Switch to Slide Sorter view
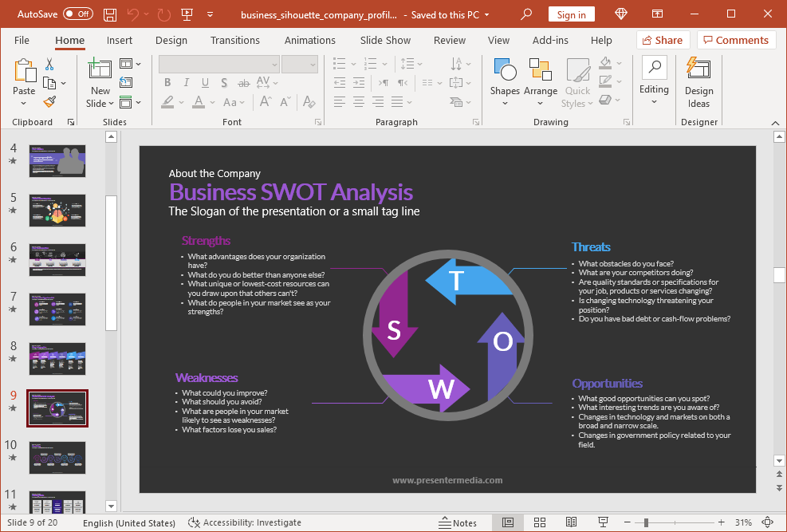 539,522
